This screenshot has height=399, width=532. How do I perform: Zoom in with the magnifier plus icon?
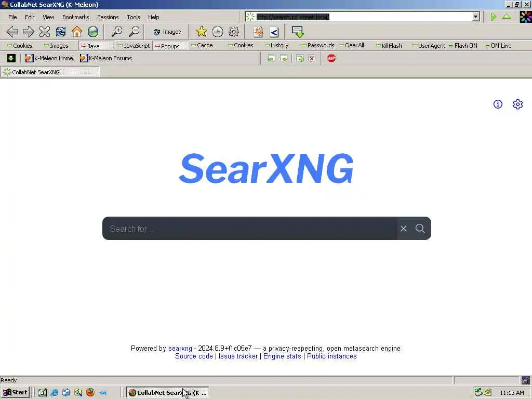point(117,32)
